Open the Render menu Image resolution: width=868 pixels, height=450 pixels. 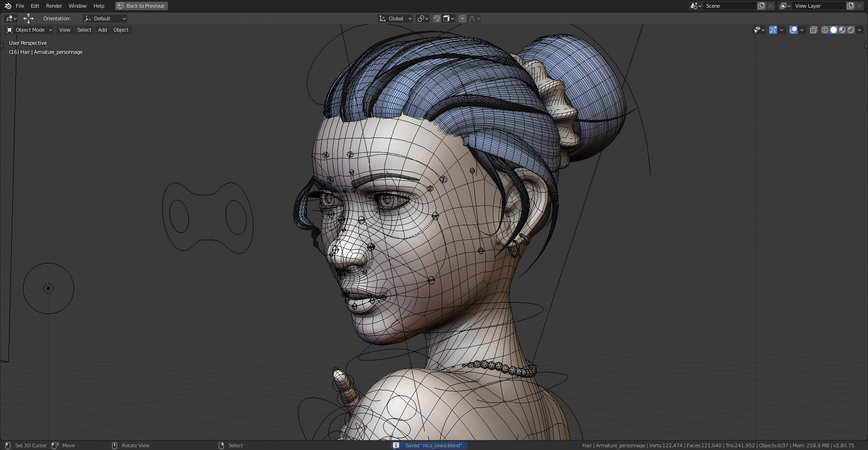54,6
